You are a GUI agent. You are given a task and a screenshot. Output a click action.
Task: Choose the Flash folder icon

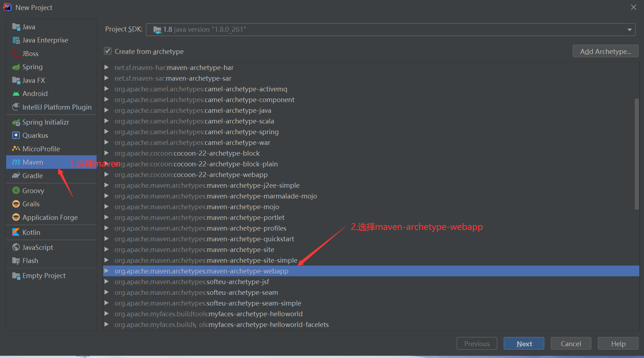[16, 261]
